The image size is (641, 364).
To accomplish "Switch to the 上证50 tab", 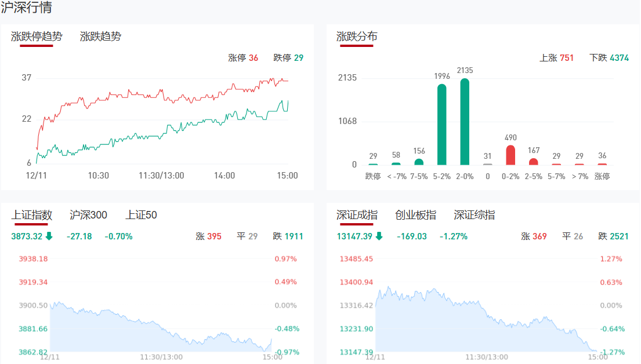I will [x=141, y=215].
